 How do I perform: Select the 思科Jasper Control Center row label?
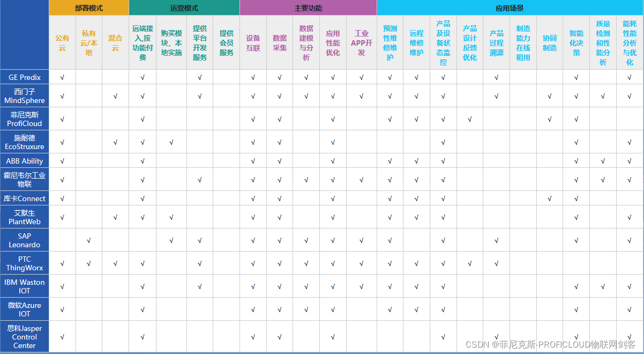tap(25, 337)
